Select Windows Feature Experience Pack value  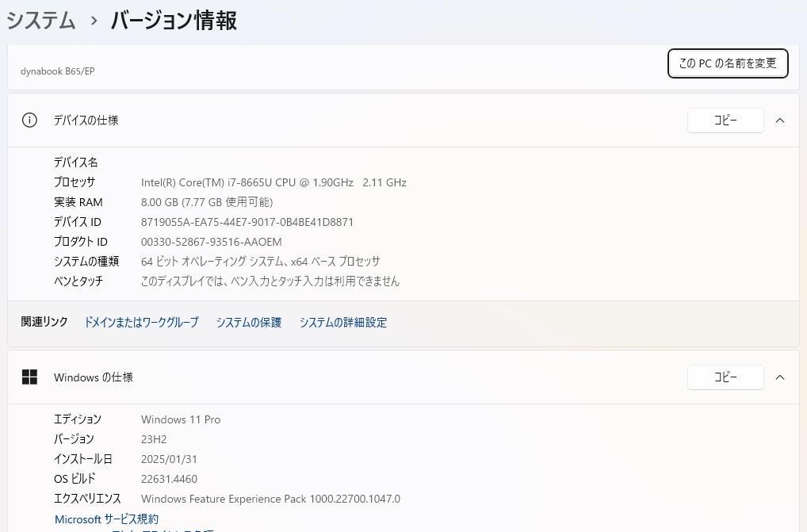click(x=270, y=499)
